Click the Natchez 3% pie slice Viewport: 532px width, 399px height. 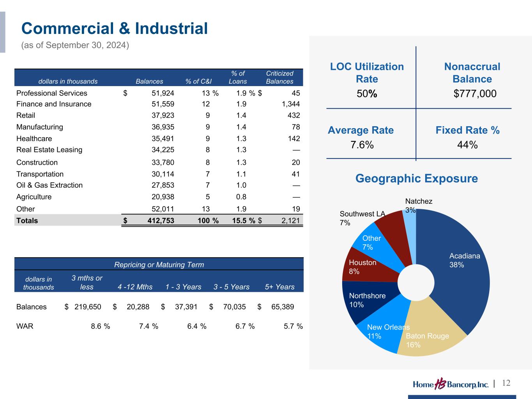[410, 218]
